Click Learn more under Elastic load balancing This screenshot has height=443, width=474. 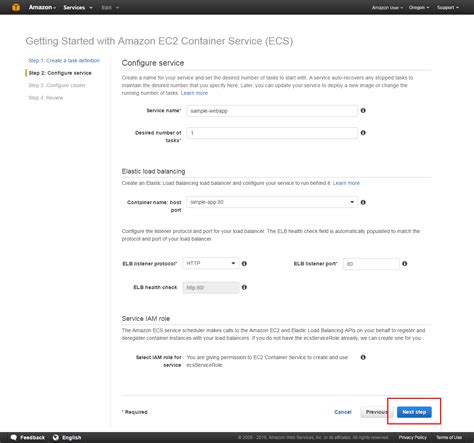tap(346, 183)
